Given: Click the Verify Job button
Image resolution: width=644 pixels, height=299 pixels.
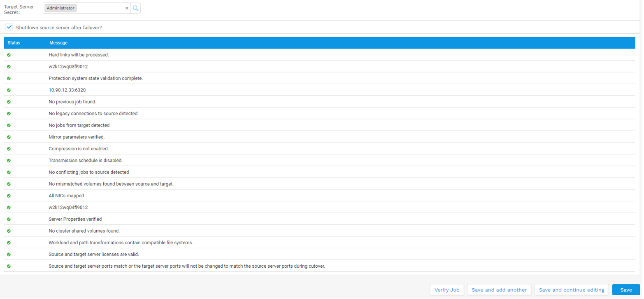Looking at the screenshot, I should 446,290.
